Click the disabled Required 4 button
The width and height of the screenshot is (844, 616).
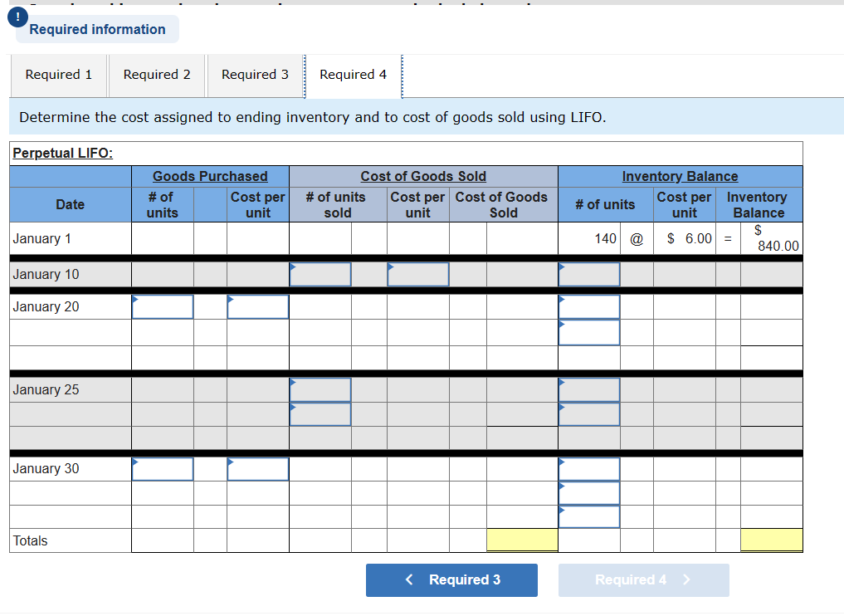(x=643, y=579)
